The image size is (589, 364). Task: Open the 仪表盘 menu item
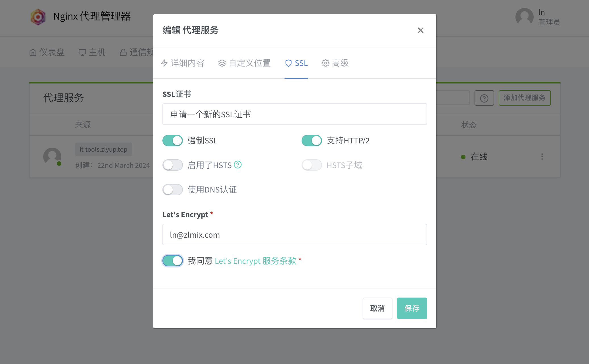[x=47, y=52]
